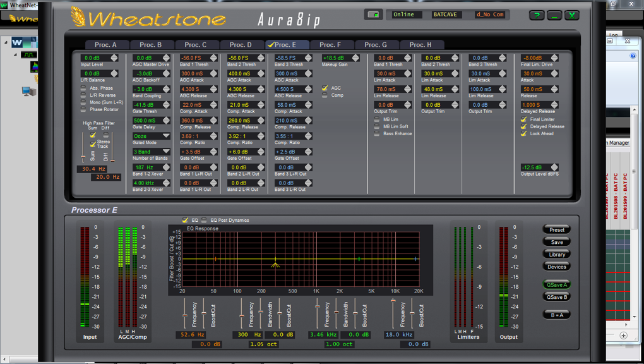The height and width of the screenshot is (364, 644).
Task: Click the 1.05 oct bandwidth field
Action: tap(263, 344)
